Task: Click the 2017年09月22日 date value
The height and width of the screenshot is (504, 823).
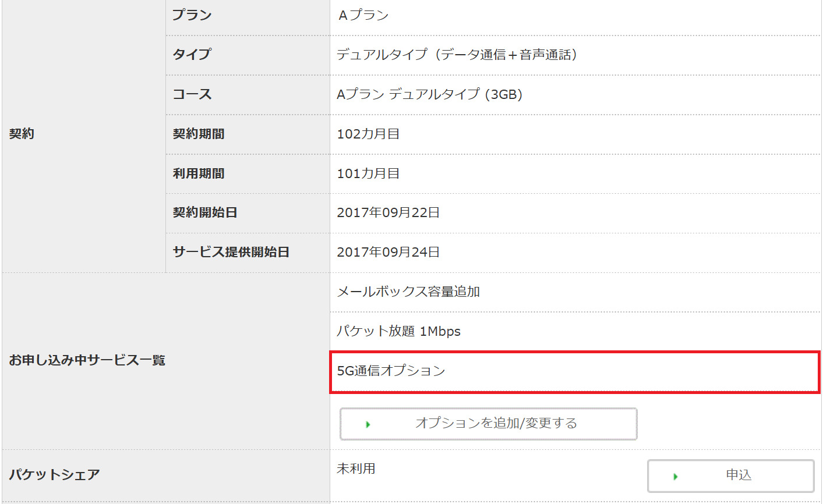Action: click(388, 212)
